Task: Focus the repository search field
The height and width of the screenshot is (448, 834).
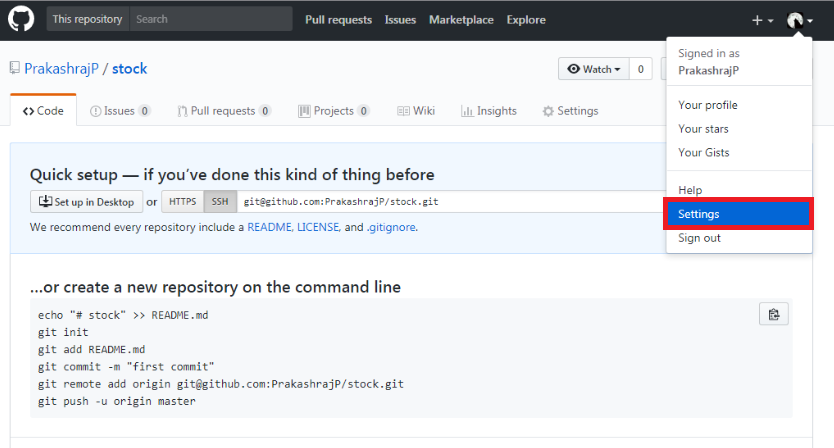Action: [x=210, y=19]
